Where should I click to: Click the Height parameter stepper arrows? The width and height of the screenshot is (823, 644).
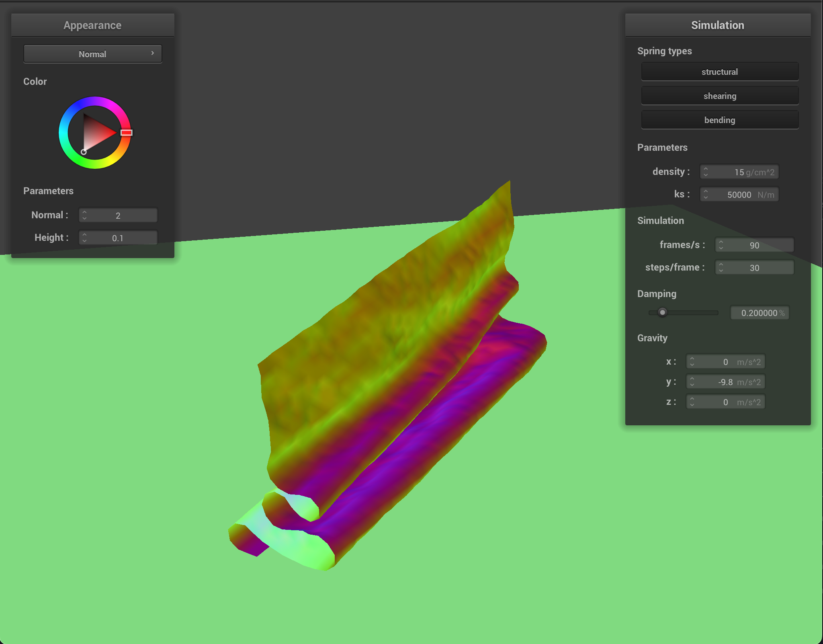(84, 238)
